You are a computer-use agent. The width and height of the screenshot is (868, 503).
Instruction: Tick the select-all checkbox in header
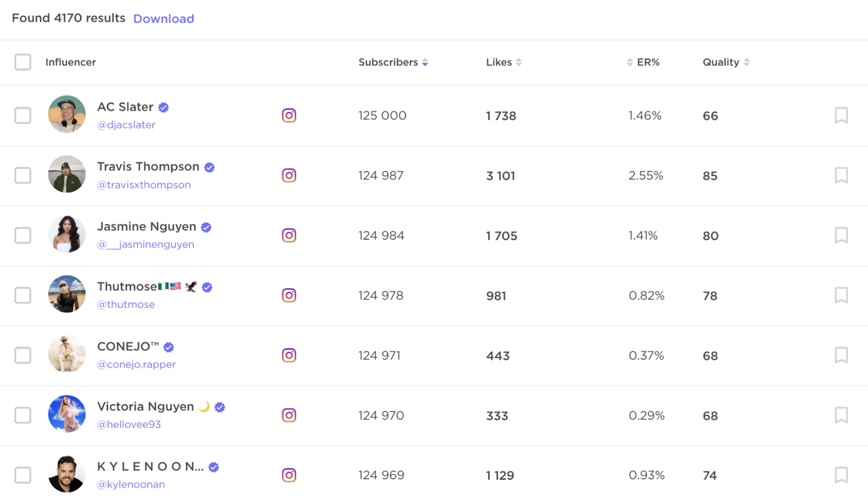pos(23,62)
